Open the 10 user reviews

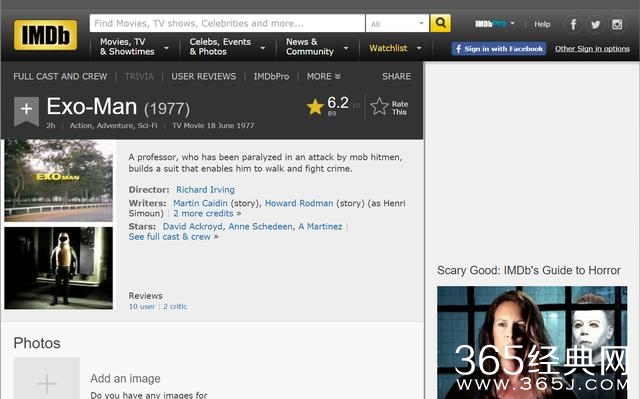(x=142, y=306)
